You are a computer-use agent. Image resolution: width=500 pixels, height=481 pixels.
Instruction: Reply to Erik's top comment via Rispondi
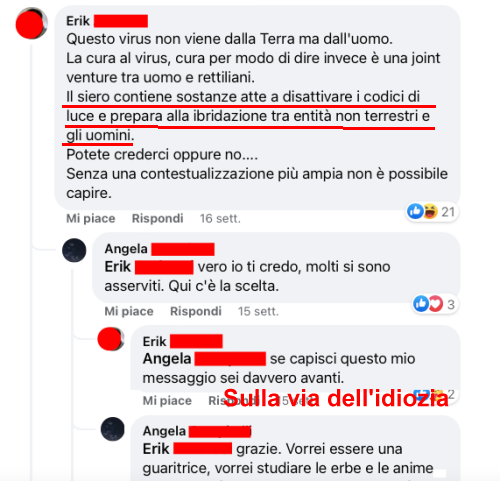(158, 218)
